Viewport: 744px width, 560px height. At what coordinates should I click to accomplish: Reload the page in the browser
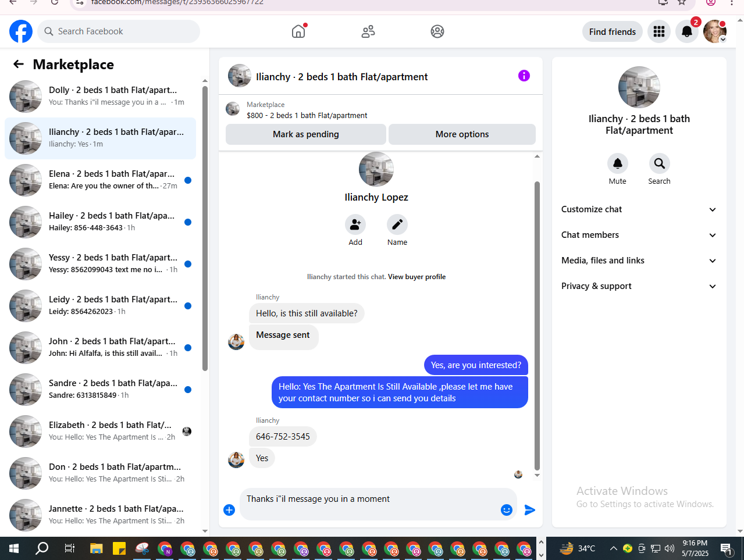pos(54,2)
